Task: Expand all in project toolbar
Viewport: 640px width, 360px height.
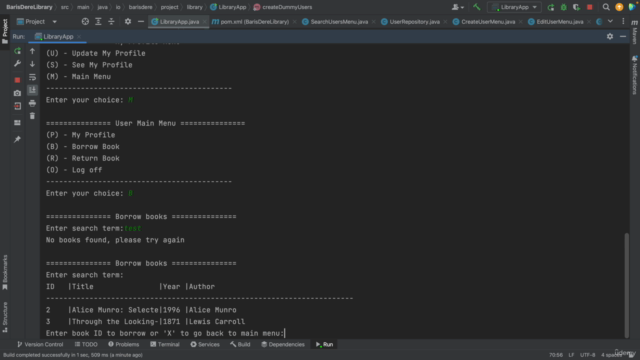Action: tap(98, 21)
